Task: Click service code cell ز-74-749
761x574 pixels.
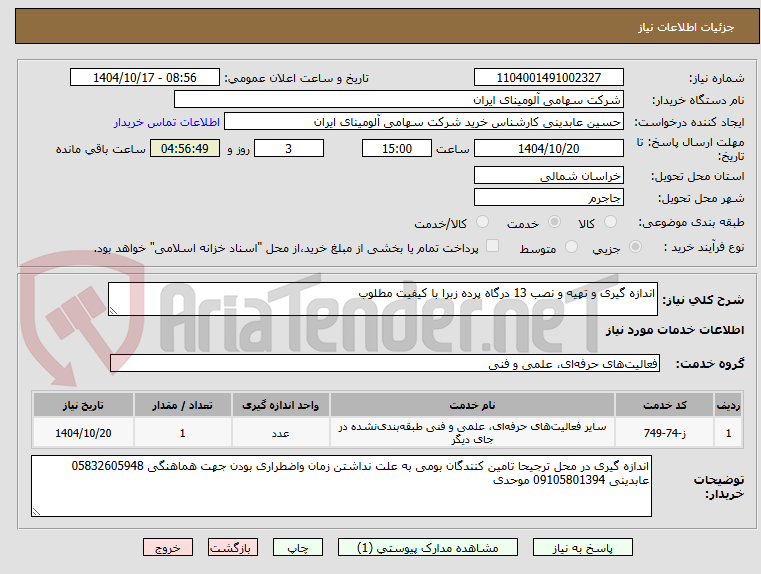Action: point(664,433)
